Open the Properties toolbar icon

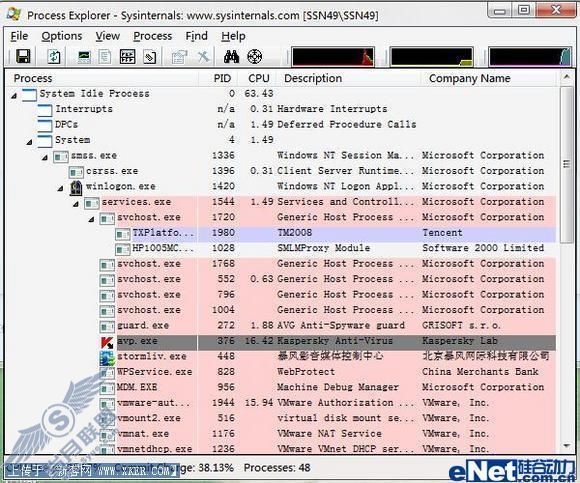180,57
